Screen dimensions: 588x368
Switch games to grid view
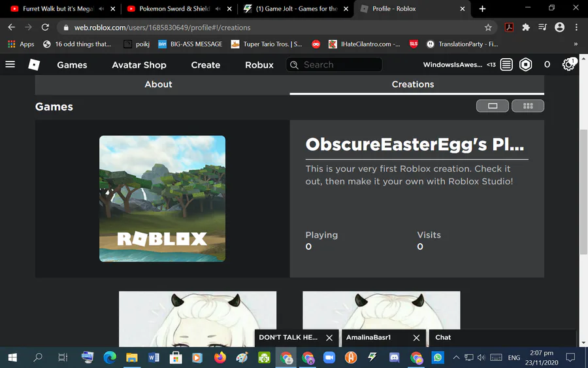[528, 106]
